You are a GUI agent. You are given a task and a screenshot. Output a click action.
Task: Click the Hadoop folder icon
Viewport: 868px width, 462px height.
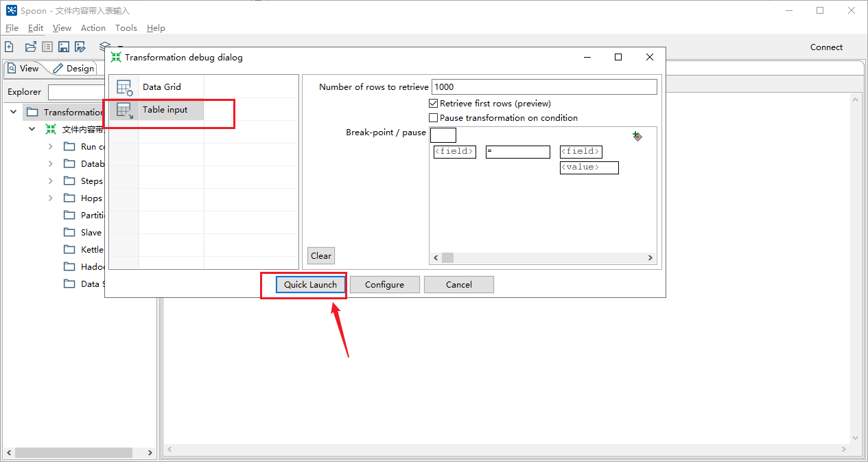pos(69,266)
